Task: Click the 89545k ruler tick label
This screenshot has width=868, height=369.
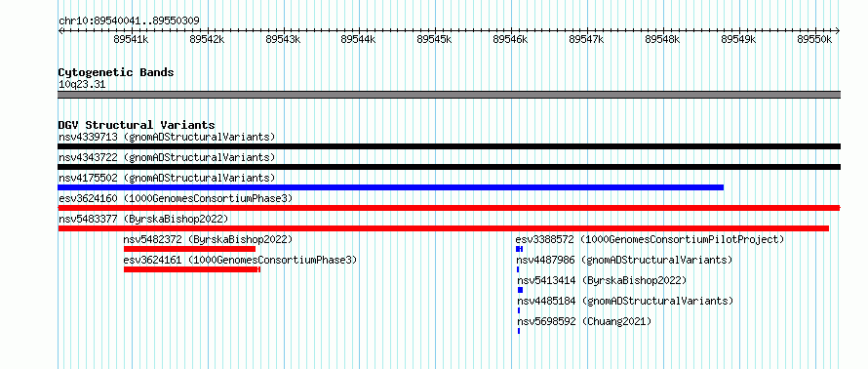Action: (434, 39)
